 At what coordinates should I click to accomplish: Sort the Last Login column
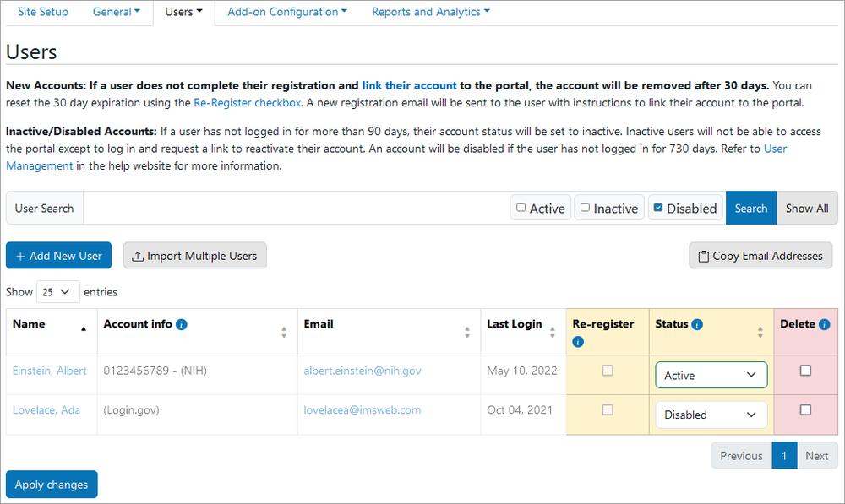553,333
